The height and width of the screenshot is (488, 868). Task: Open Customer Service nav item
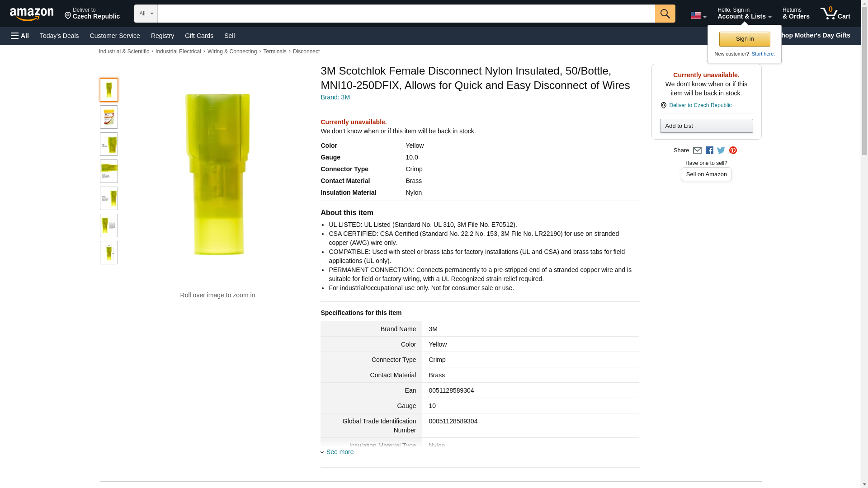tap(115, 36)
